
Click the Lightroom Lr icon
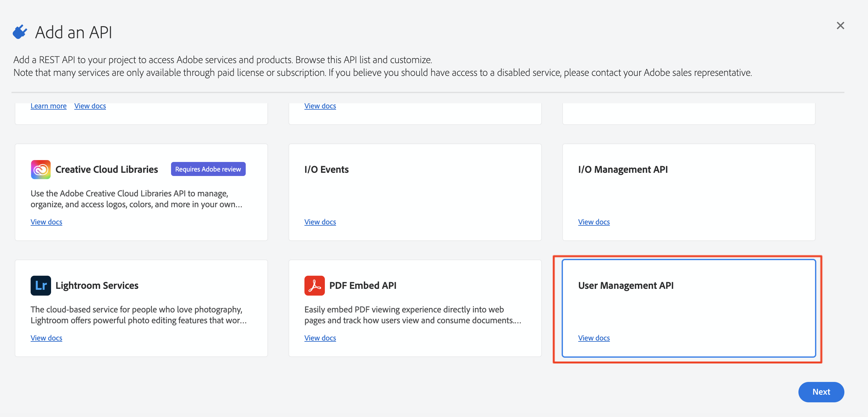41,285
